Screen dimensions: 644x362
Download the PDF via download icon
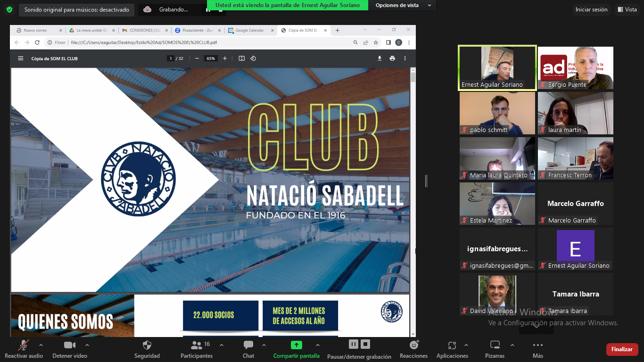380,58
